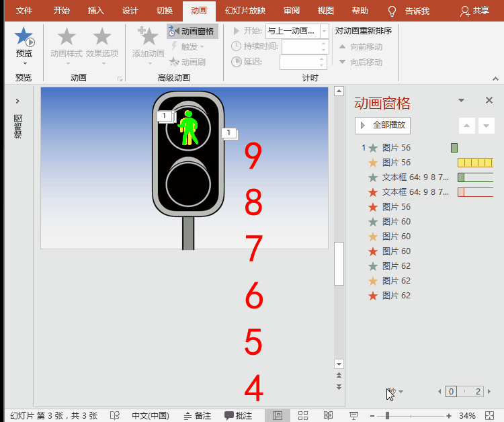Click Play All in Animation Pane
This screenshot has width=504, height=422.
(382, 125)
